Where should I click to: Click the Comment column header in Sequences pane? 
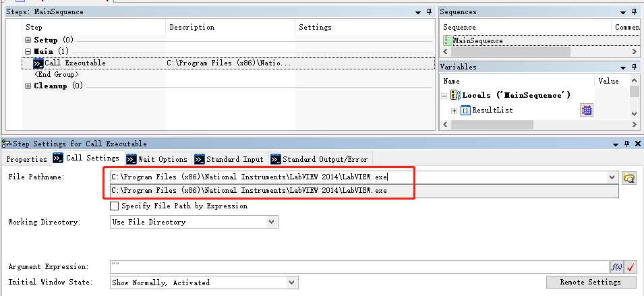626,28
